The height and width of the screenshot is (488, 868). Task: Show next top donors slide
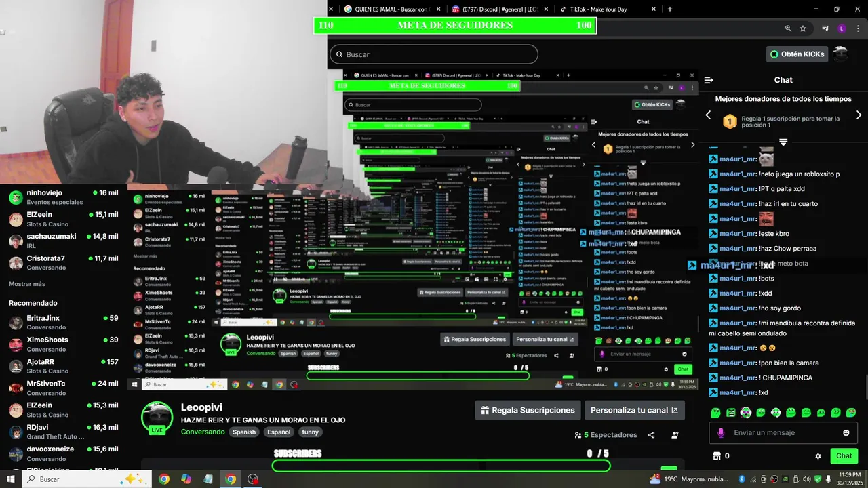coord(859,115)
